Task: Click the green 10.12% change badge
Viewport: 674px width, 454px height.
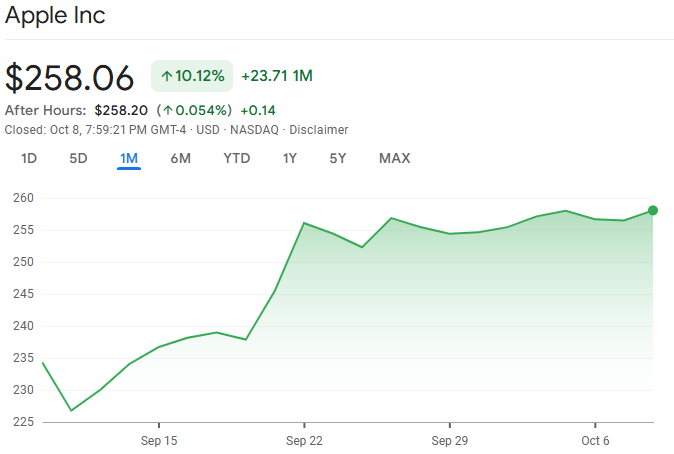Action: pos(192,76)
